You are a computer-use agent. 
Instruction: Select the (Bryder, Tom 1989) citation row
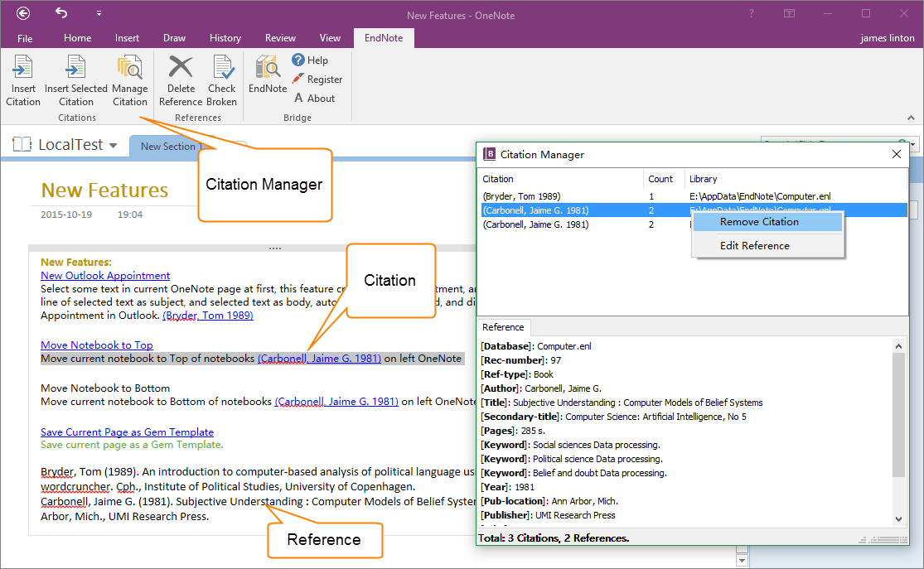pos(693,196)
